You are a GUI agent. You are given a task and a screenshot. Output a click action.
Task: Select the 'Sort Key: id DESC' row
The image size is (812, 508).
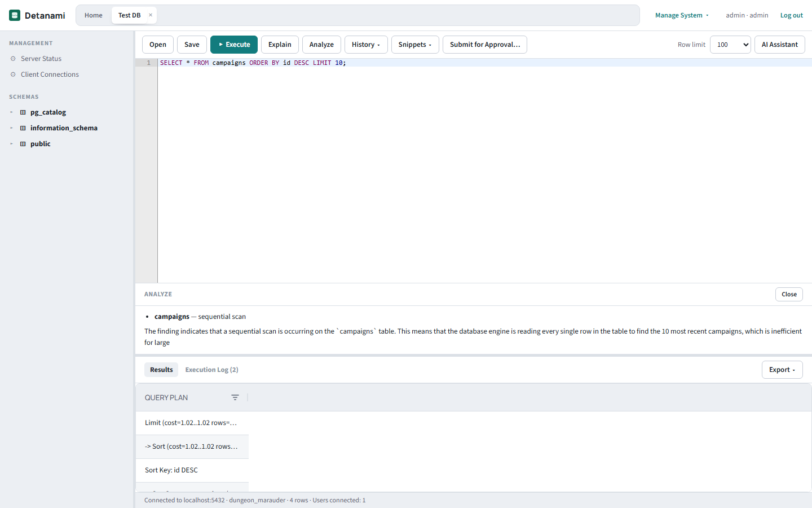192,470
